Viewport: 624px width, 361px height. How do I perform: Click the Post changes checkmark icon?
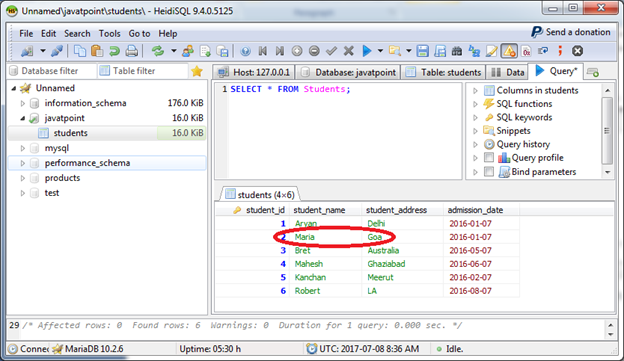tap(331, 51)
